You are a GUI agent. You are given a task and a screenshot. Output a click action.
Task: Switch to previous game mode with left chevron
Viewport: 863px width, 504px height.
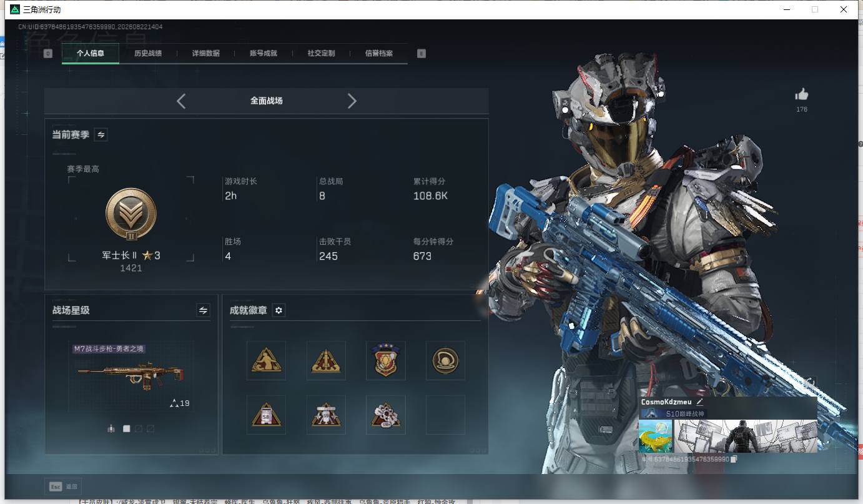pyautogui.click(x=181, y=101)
